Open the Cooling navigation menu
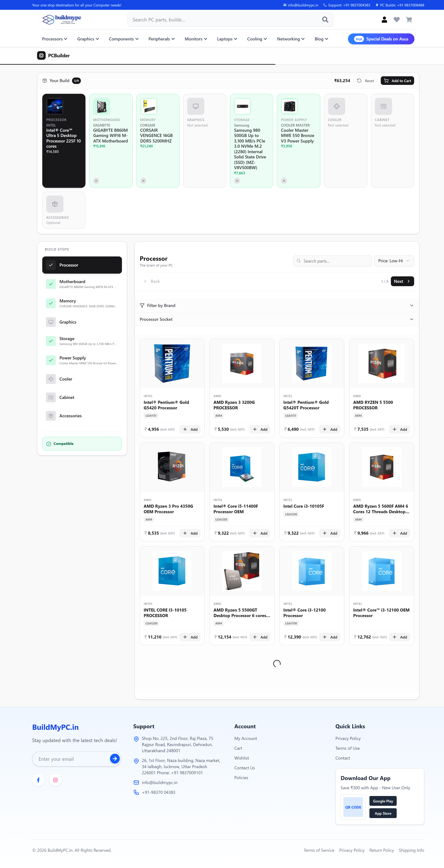The image size is (444, 868). (257, 39)
